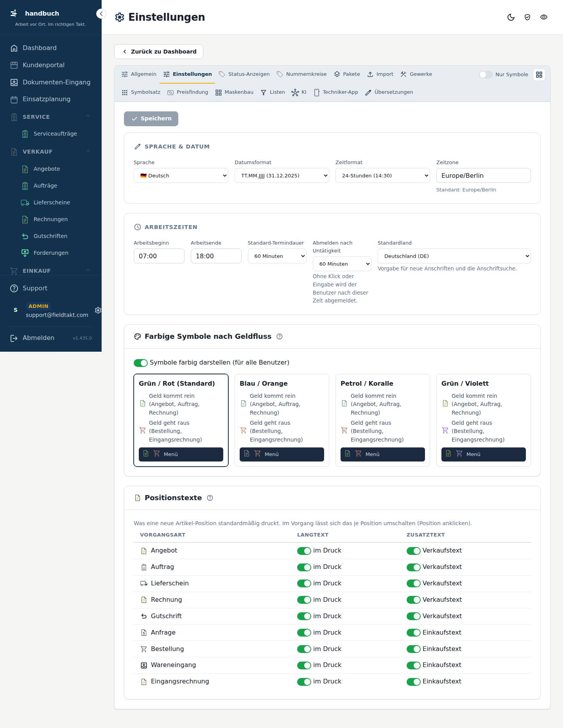Viewport: 563px width, 728px height.
Task: Click the Einsatzplanung calendar icon
Action: [x=14, y=99]
